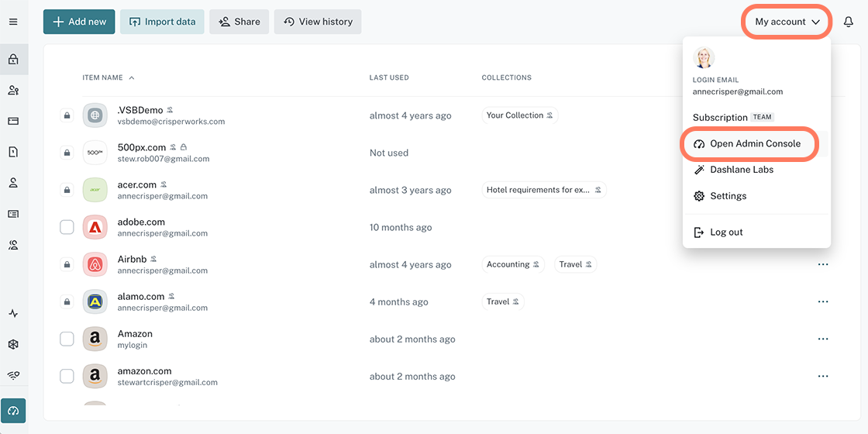Choose Log out from account menu

pos(726,232)
